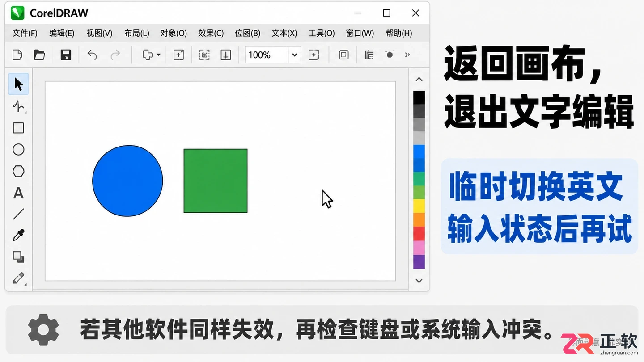Undo the last action
The height and width of the screenshot is (362, 644).
[92, 55]
